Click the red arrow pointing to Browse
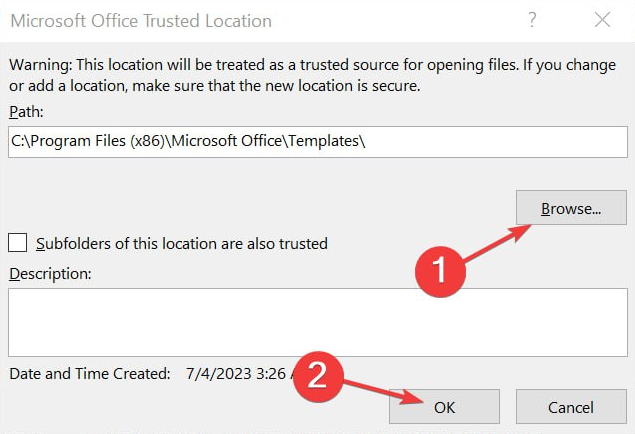Viewport: 635px width, 434px height. click(497, 243)
